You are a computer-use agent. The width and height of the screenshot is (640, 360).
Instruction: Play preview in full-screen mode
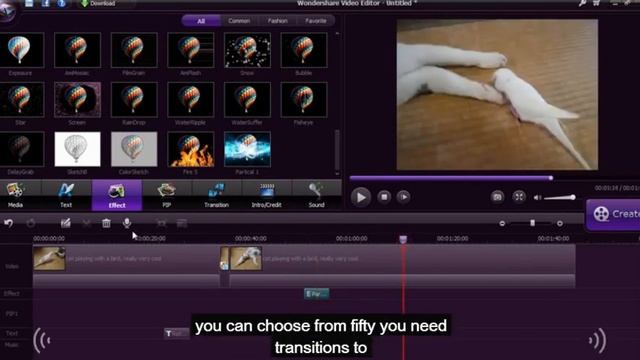point(404,197)
